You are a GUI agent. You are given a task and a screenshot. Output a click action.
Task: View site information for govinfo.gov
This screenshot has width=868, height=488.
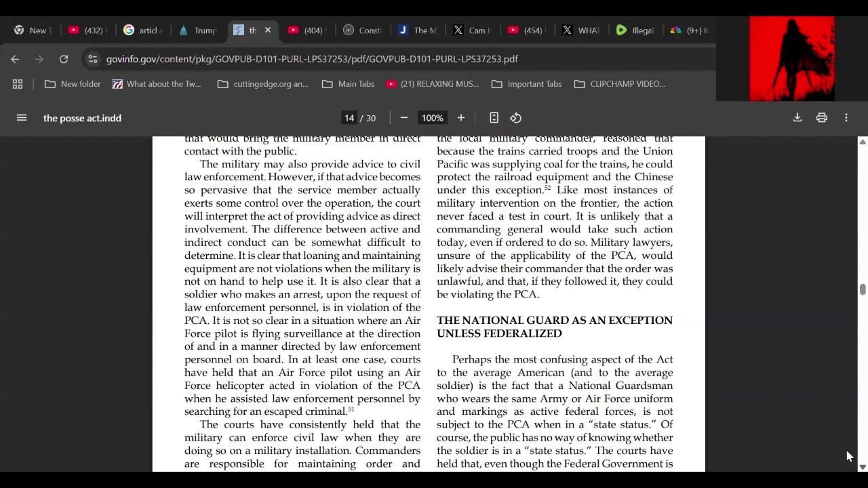[93, 59]
